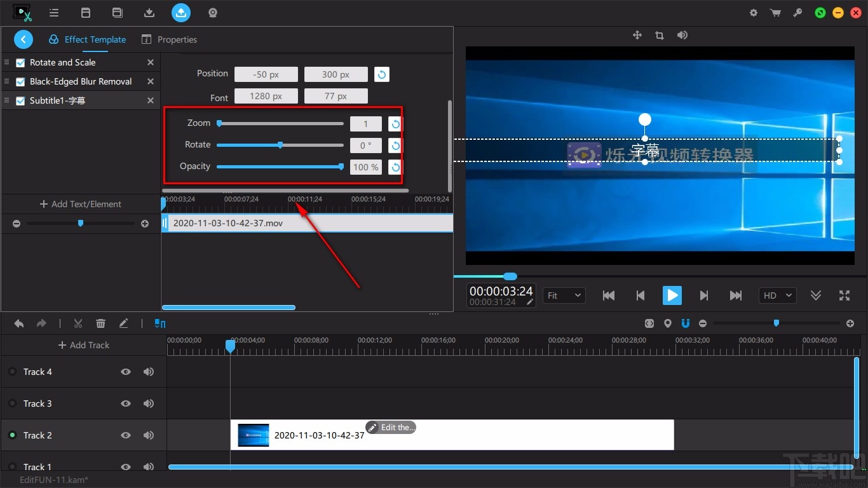Expand the double-chevron below the preview
868x488 pixels.
816,295
